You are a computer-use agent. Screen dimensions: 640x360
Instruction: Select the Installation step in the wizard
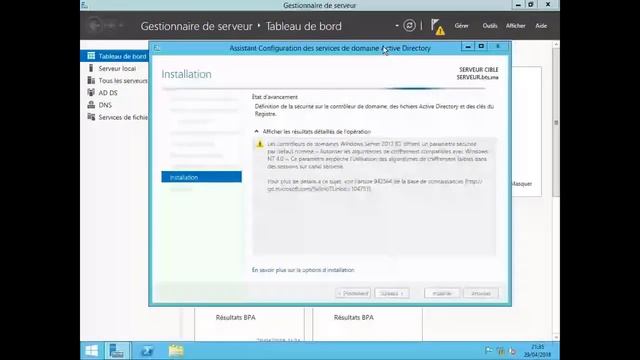coord(201,177)
